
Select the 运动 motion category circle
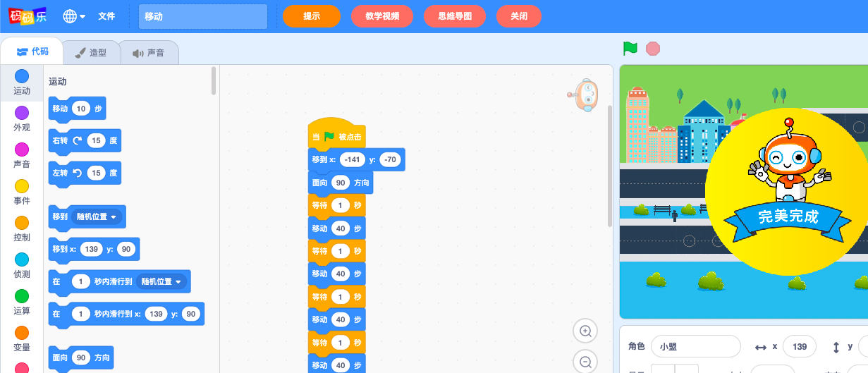pos(22,76)
